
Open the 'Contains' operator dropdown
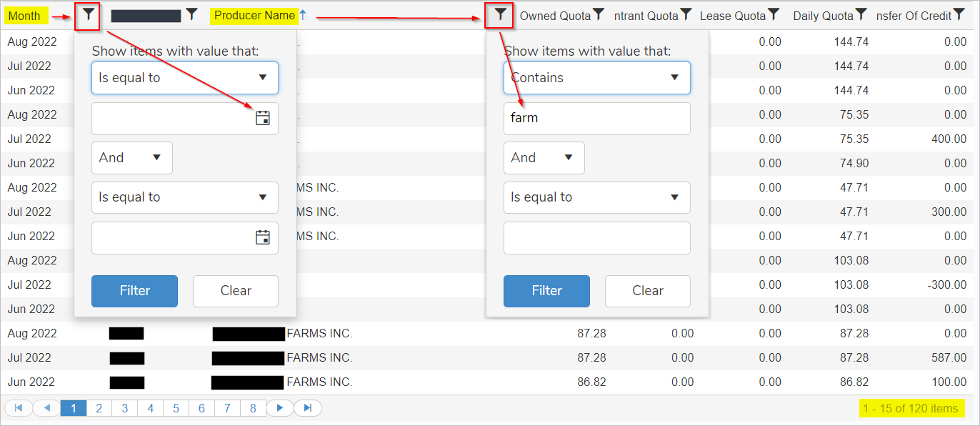pos(596,78)
